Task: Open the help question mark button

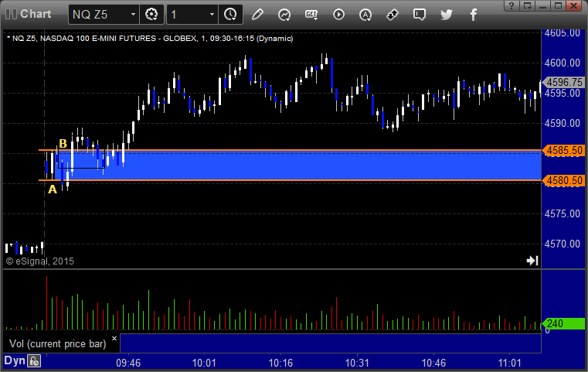Action: 512,5
